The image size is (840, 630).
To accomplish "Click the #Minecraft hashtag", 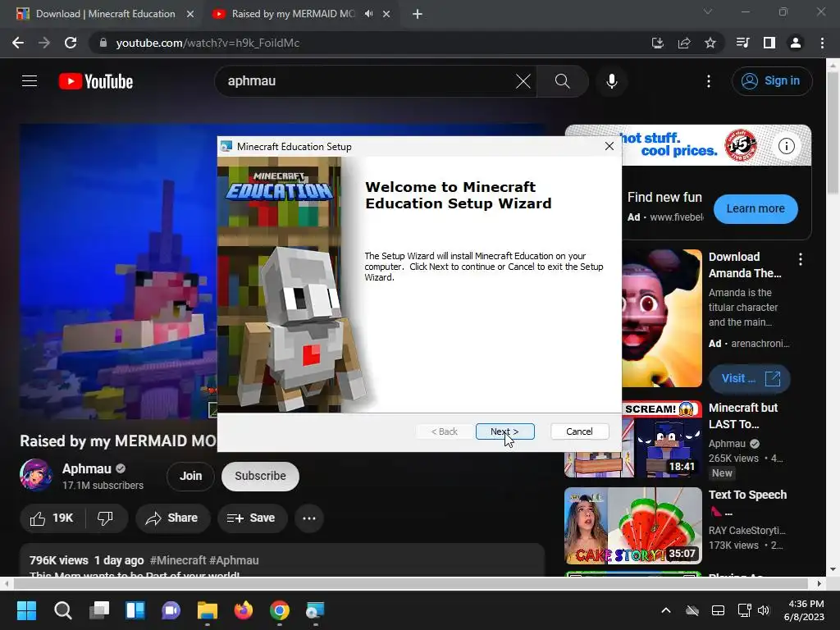I will (178, 560).
